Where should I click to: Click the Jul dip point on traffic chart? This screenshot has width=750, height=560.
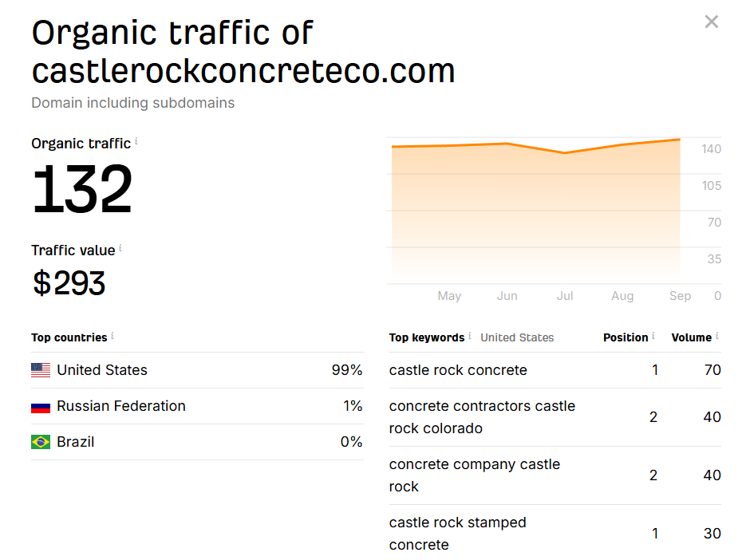[565, 153]
